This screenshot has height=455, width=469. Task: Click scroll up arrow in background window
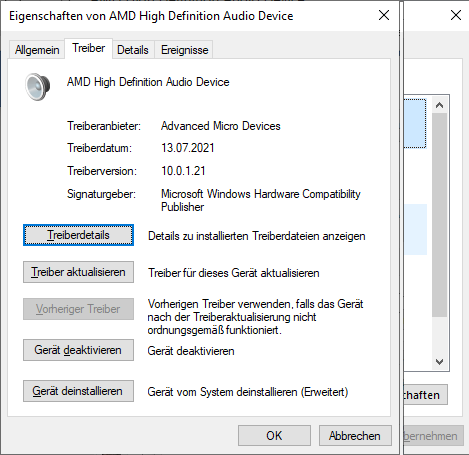(440, 105)
